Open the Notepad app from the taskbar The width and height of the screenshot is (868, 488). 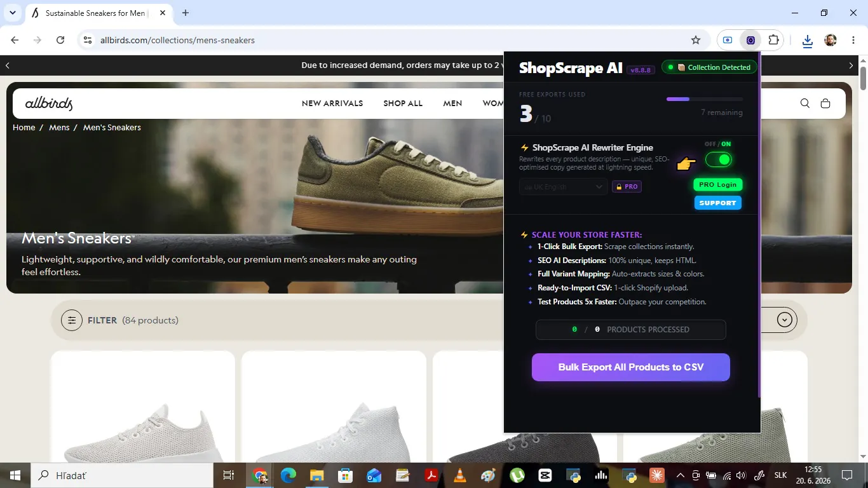coord(402,475)
